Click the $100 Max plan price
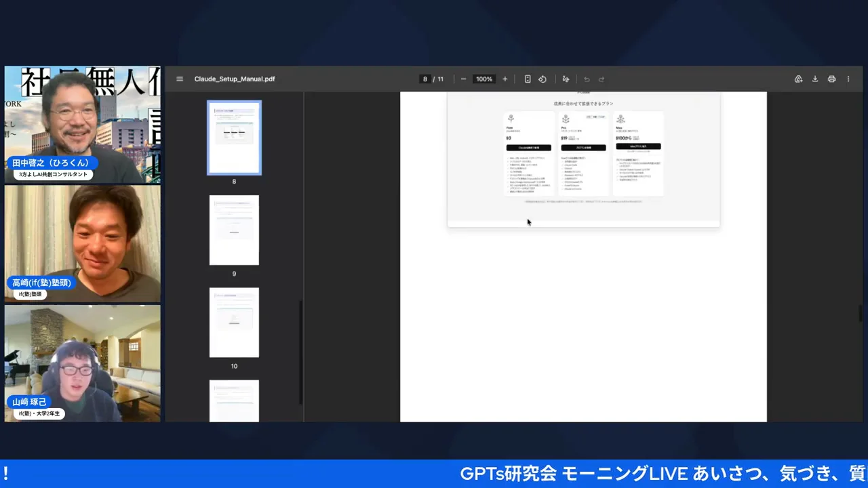The image size is (868, 488). click(624, 138)
